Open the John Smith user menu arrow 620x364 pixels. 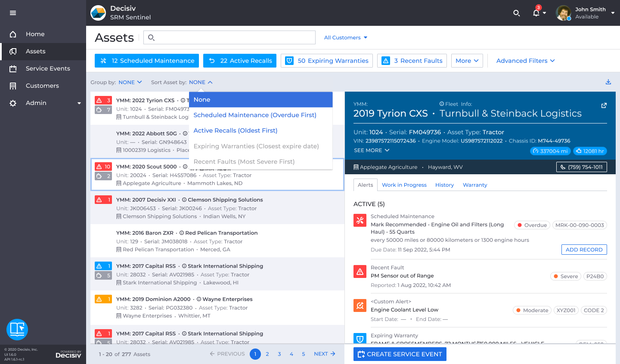613,13
